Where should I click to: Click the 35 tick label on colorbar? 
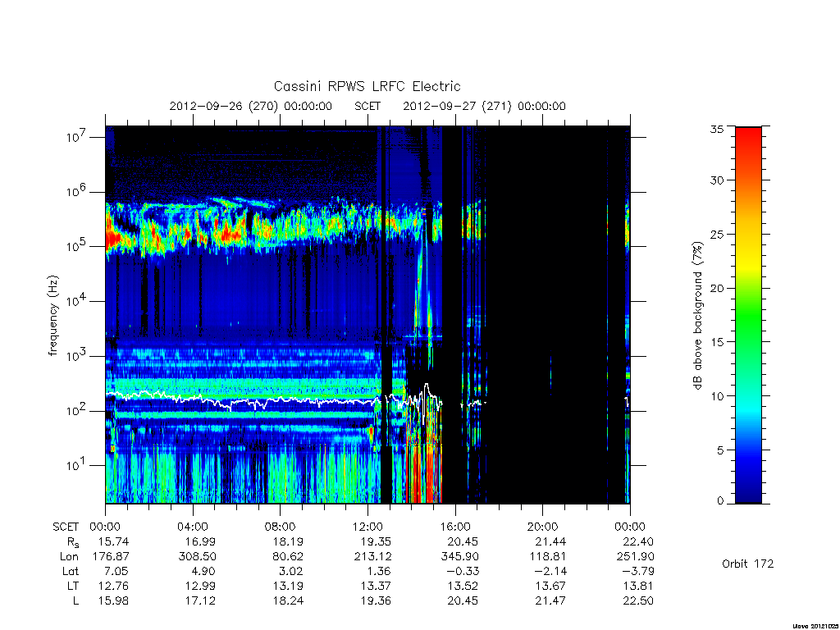(716, 129)
